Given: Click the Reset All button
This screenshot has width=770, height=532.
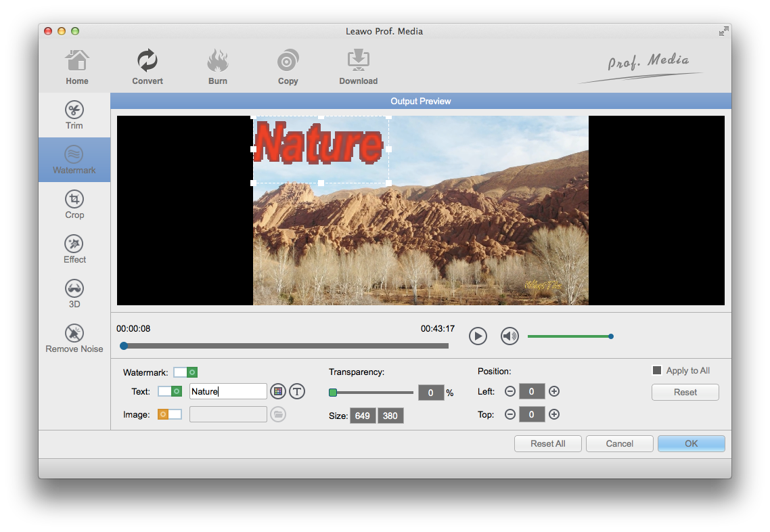Looking at the screenshot, I should (547, 443).
